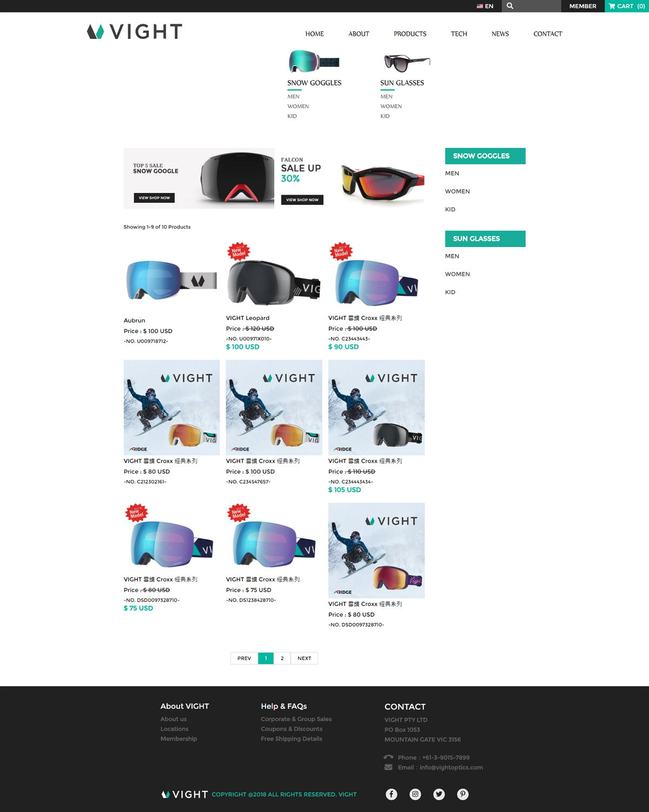Screen dimensions: 649x812
Task: Go to pagination page 2
Action: pyautogui.click(x=282, y=658)
